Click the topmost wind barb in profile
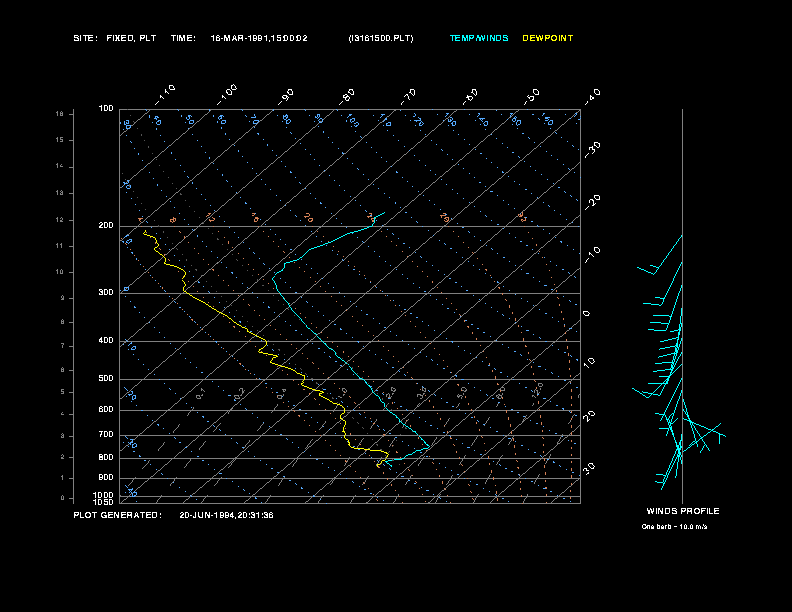Viewport: 792px width, 612px height. click(660, 255)
